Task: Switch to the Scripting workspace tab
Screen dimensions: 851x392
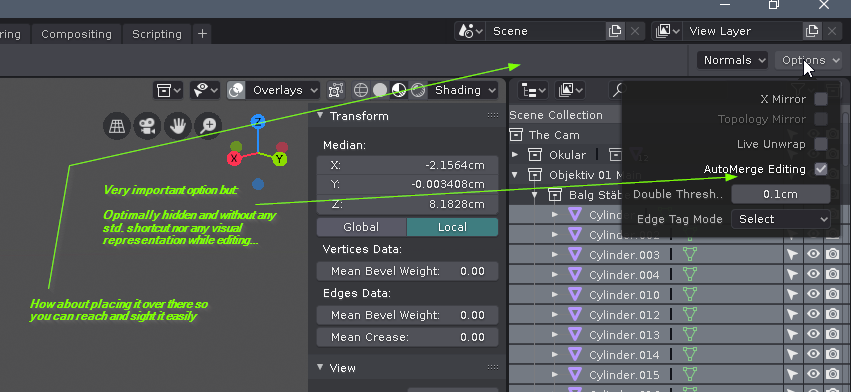Action: pyautogui.click(x=157, y=34)
